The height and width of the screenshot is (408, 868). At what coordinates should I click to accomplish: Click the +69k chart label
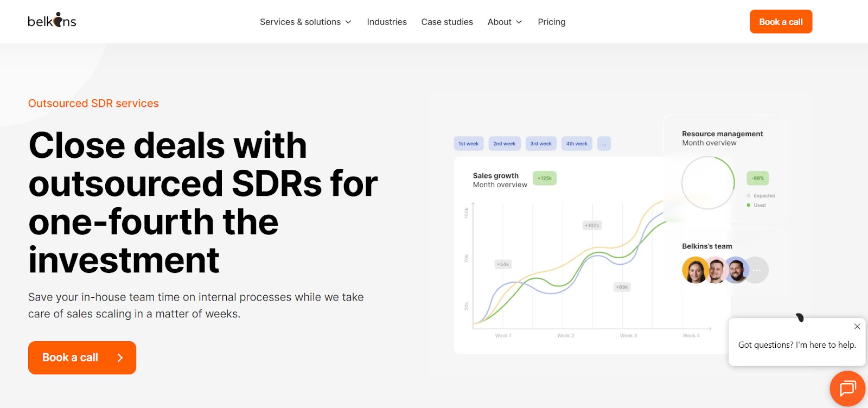click(622, 287)
